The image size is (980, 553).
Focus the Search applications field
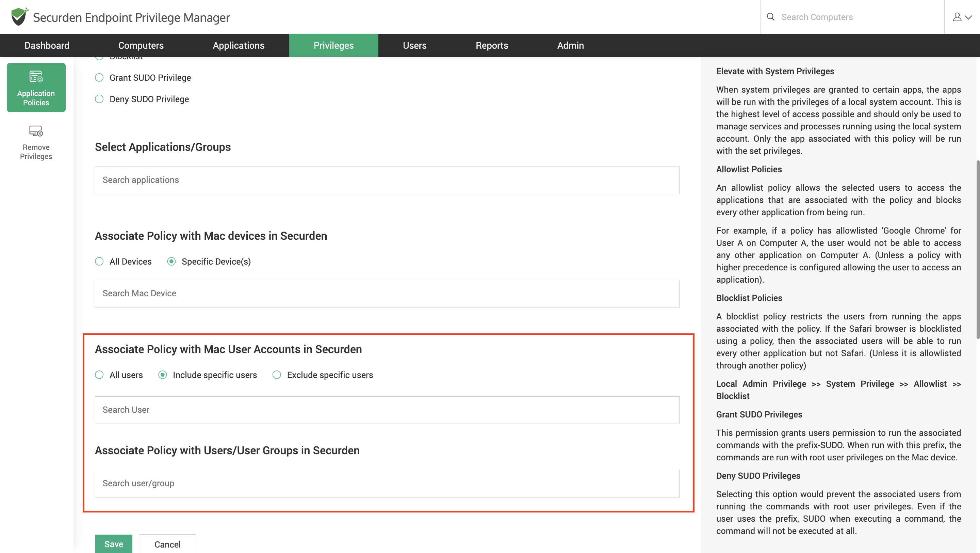387,180
